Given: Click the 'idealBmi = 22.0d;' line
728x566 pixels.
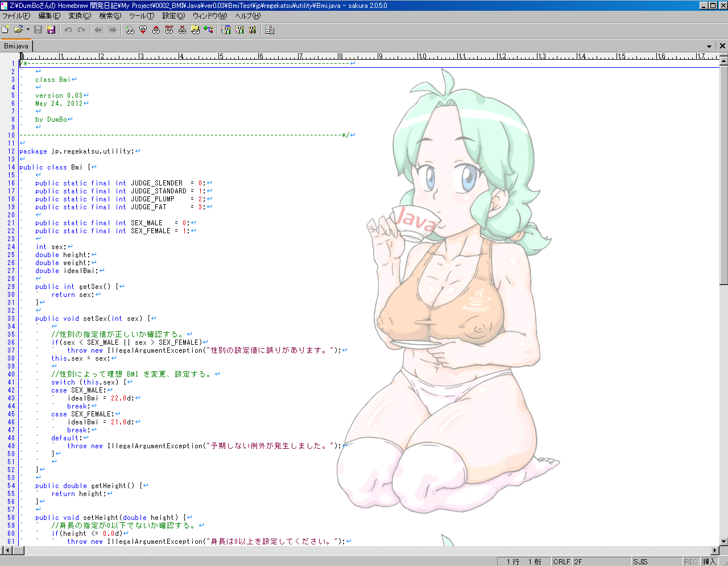Looking at the screenshot, I should 101,398.
